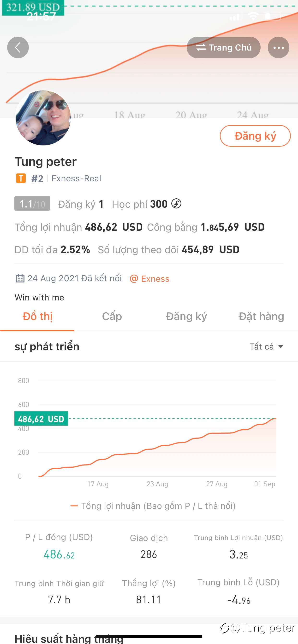Screen dimensions: 298x644
Task: Tap the back arrow button
Action: (18, 47)
